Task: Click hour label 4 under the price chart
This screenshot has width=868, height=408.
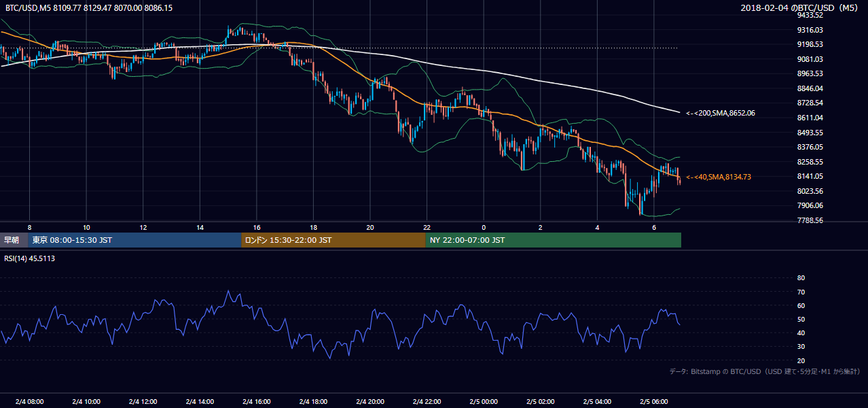Action: tap(598, 227)
